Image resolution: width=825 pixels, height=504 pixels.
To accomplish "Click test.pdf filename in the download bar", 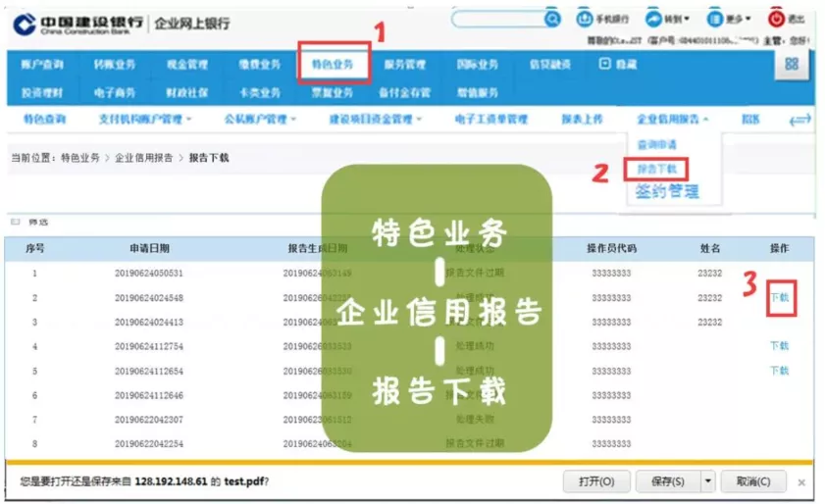I will [243, 481].
